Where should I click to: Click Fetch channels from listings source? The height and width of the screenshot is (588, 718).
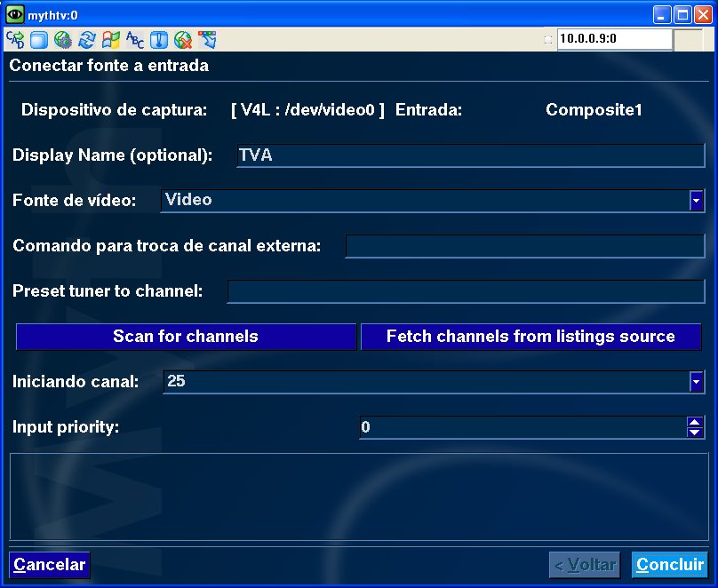(x=531, y=337)
